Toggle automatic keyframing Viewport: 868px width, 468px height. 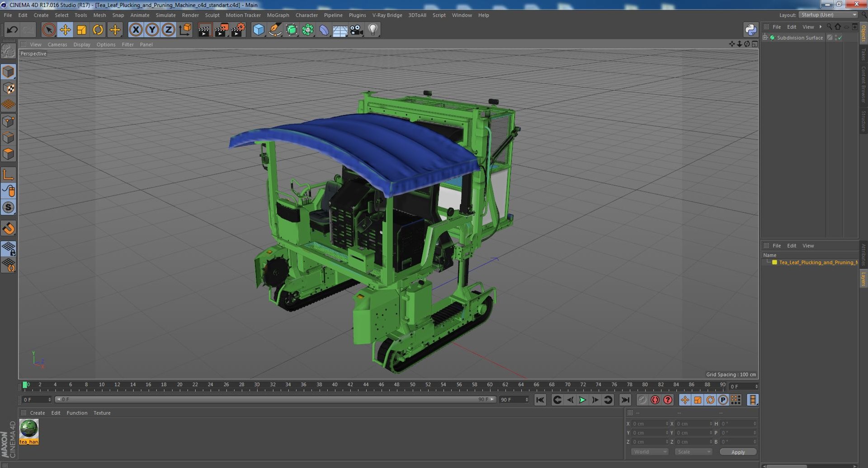(655, 400)
